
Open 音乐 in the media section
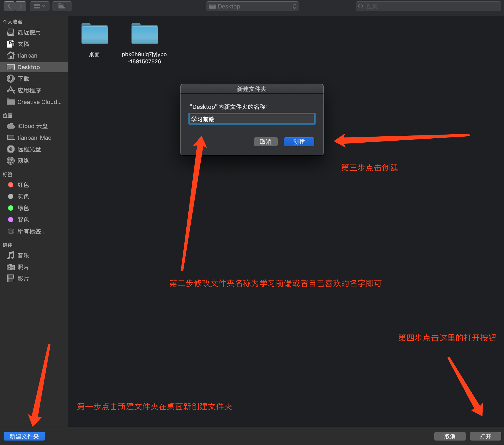point(23,255)
